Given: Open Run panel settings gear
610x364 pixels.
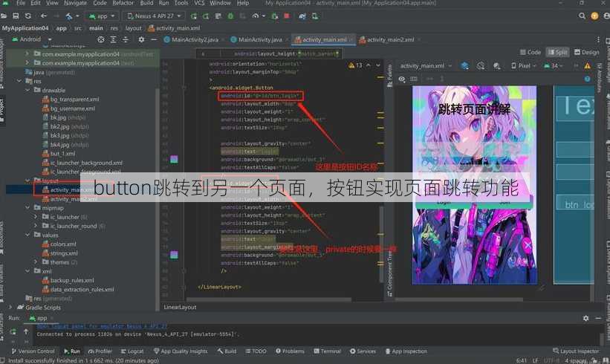Looking at the screenshot, I should pyautogui.click(x=586, y=318).
